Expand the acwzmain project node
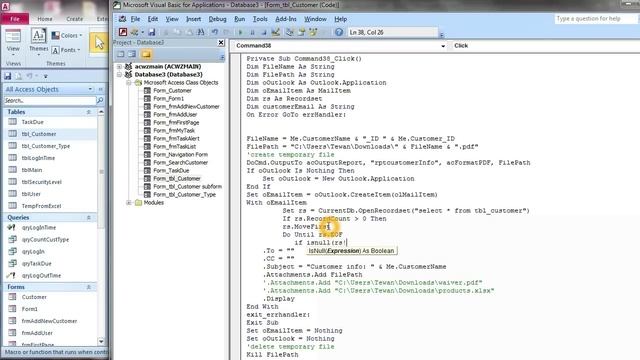Viewport: 640px width, 360px height. tap(119, 67)
